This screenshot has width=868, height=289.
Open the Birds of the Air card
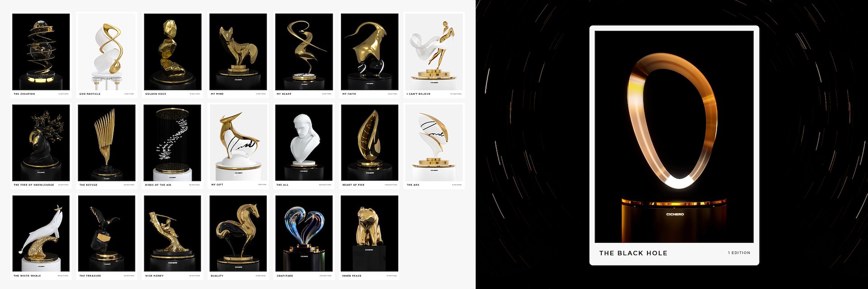coord(173,146)
